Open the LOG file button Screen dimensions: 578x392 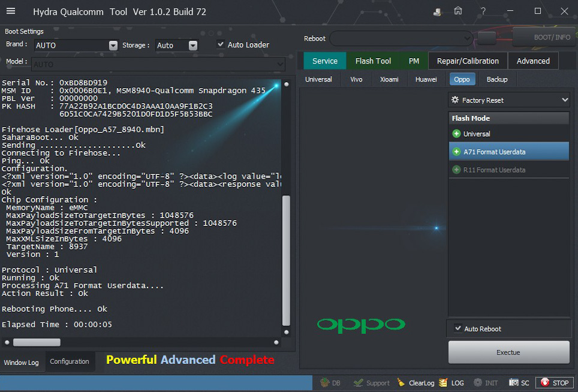(x=451, y=383)
